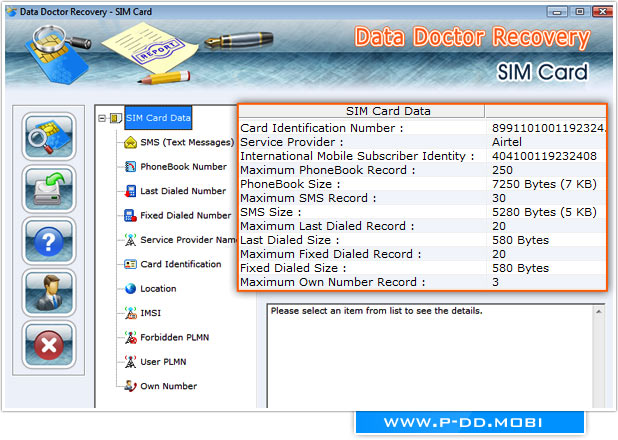The width and height of the screenshot is (618, 440).
Task: Click the save recovered data drive icon
Action: pyautogui.click(x=48, y=190)
